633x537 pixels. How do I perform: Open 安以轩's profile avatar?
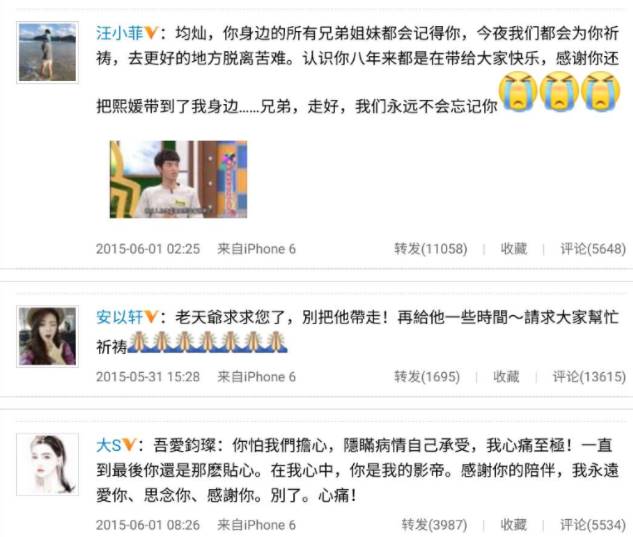pos(47,336)
